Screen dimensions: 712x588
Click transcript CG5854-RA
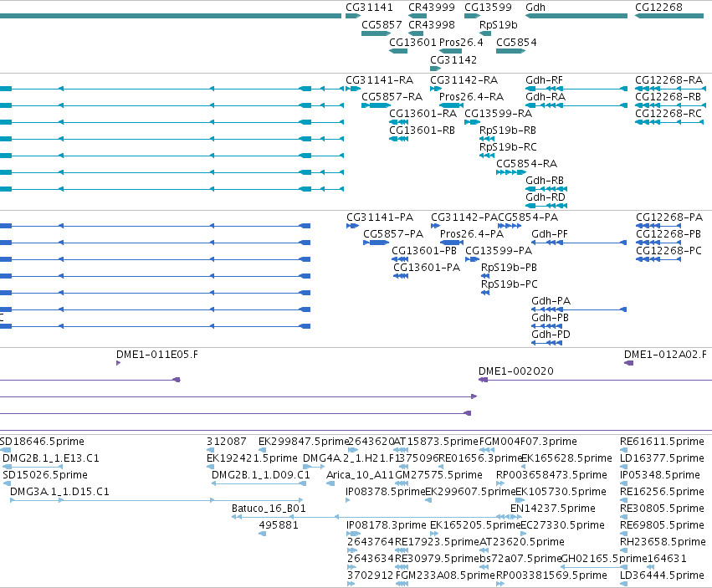point(526,163)
